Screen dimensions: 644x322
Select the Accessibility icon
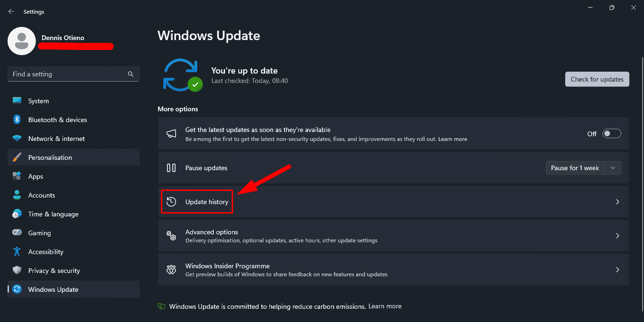pyautogui.click(x=17, y=251)
